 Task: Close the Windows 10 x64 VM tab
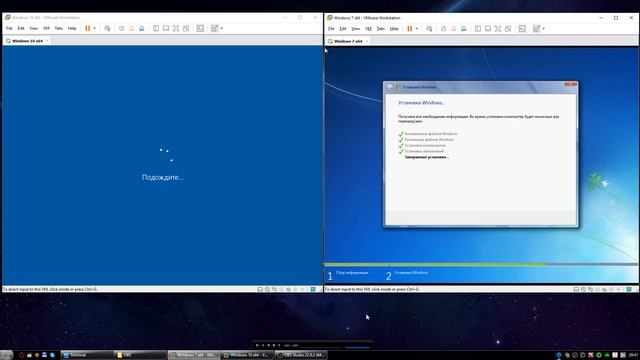(x=47, y=41)
